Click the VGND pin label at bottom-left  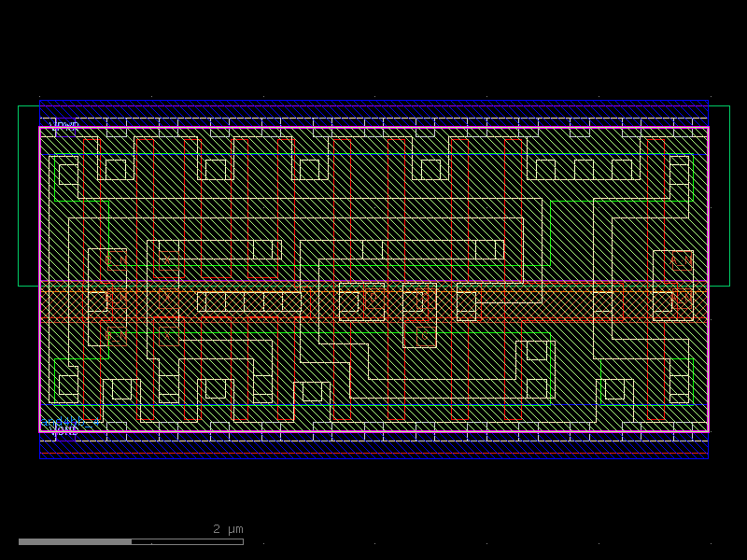[65, 428]
